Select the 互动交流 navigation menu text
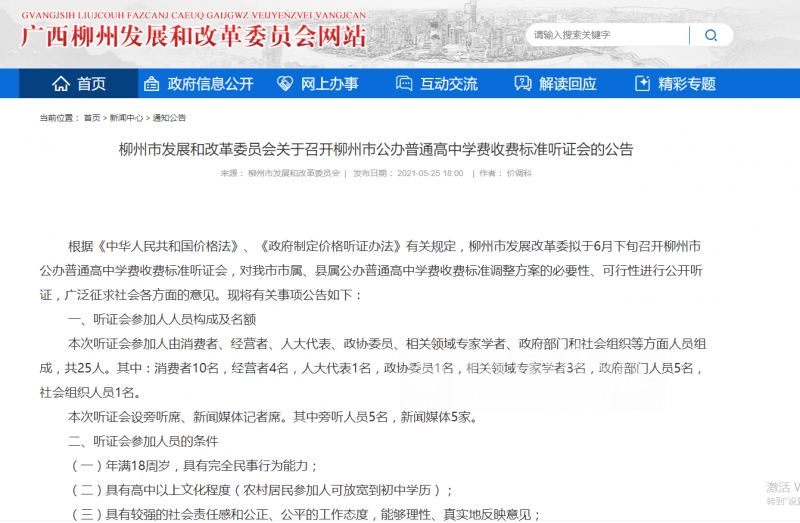Screen dimensions: 800x523 pyautogui.click(x=449, y=84)
